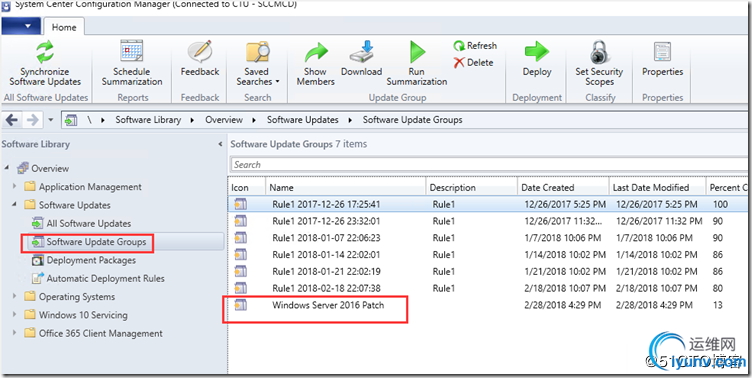
Task: Click the Delete button in ribbon
Action: (473, 62)
